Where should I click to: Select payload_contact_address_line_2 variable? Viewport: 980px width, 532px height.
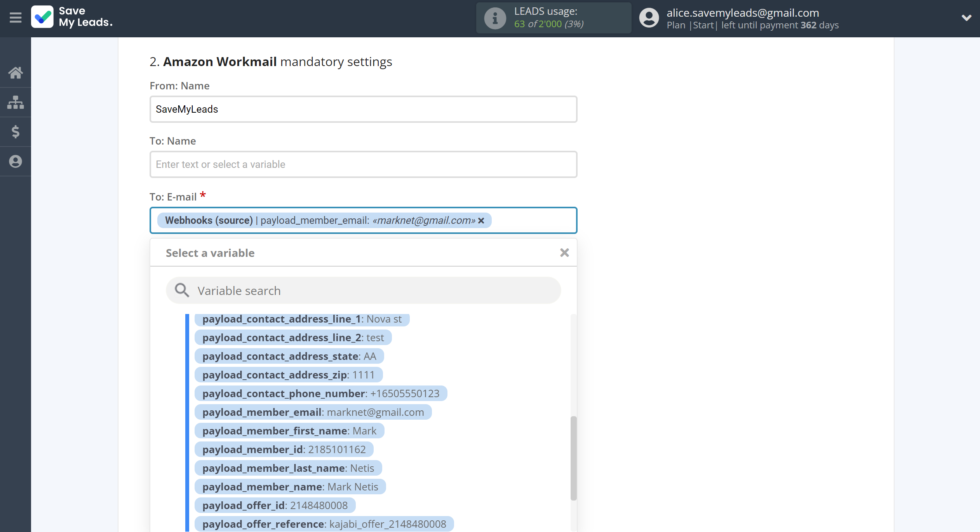293,338
